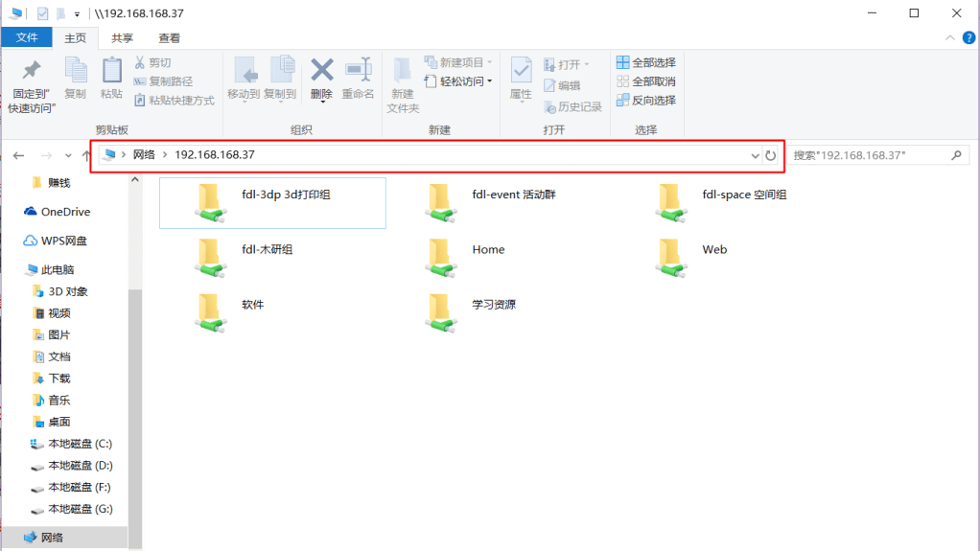Click the Properties icon in ribbon

pyautogui.click(x=521, y=72)
